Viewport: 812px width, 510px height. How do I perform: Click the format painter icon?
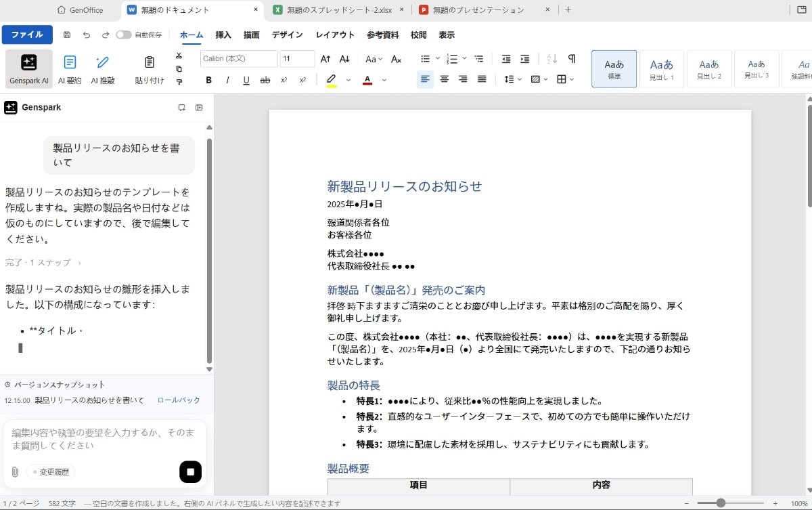click(179, 82)
